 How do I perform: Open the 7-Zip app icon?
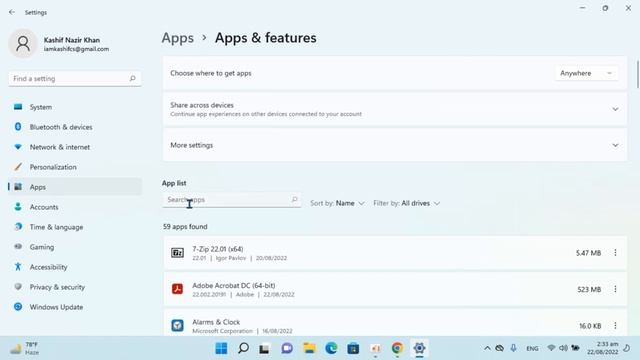(x=178, y=253)
